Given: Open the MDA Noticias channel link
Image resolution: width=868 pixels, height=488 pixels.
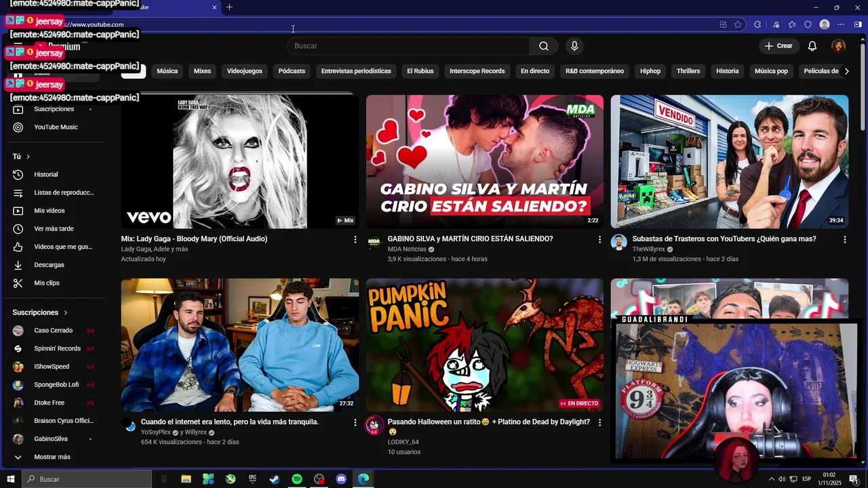Looking at the screenshot, I should coord(407,249).
